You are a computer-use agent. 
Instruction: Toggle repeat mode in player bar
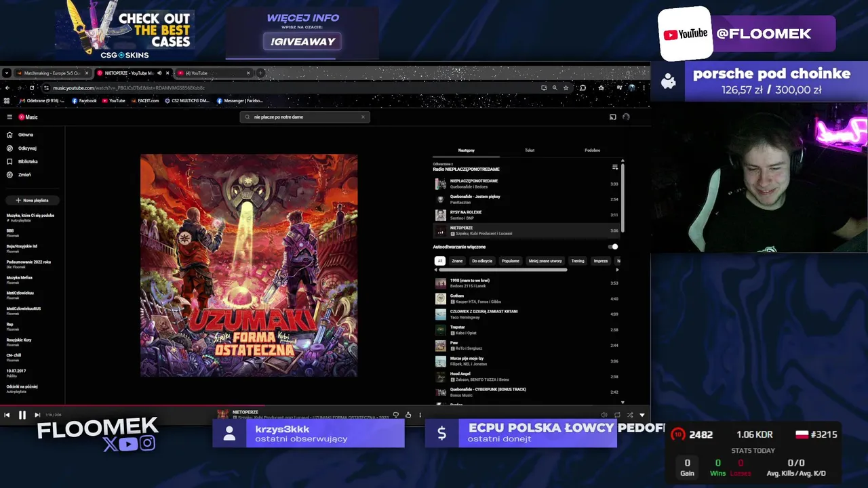pos(617,415)
